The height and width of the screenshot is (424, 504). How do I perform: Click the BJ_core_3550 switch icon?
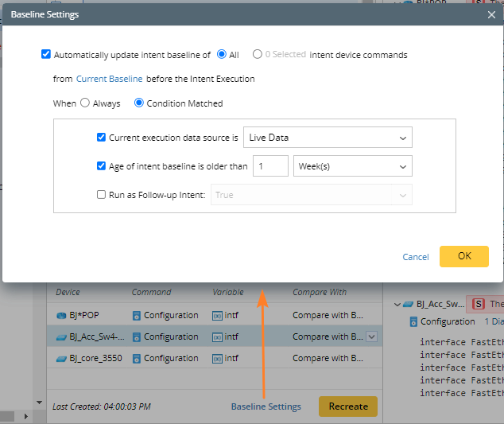point(61,359)
